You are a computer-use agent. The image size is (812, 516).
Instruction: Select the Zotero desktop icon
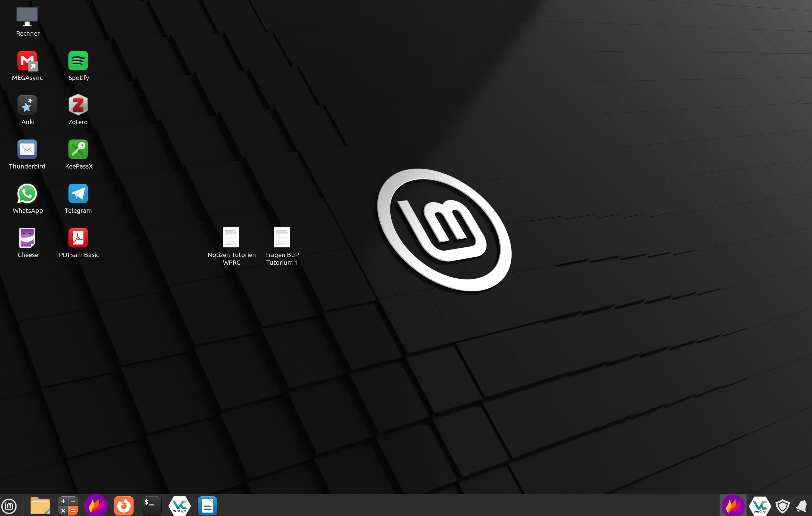(x=78, y=105)
